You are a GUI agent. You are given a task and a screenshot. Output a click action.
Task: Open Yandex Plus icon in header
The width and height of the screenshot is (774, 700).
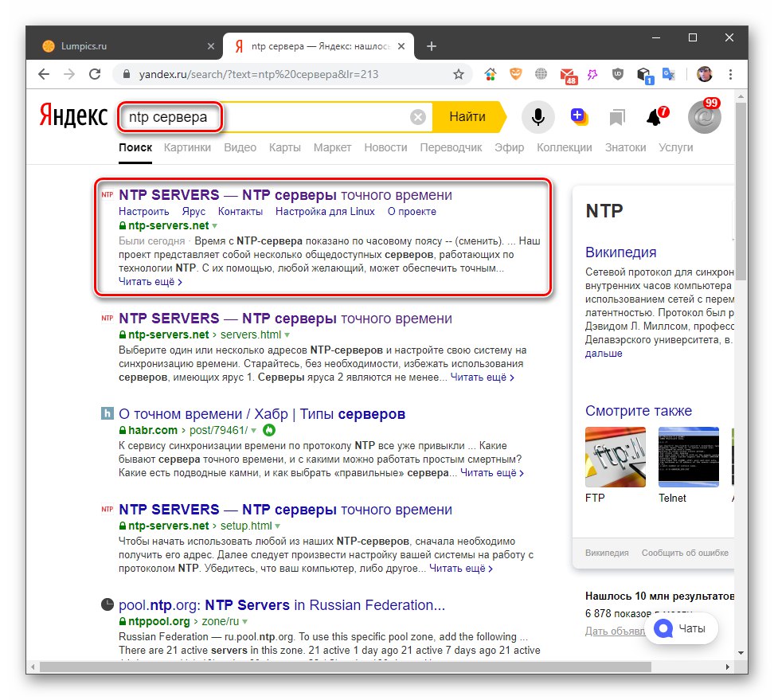pyautogui.click(x=579, y=117)
